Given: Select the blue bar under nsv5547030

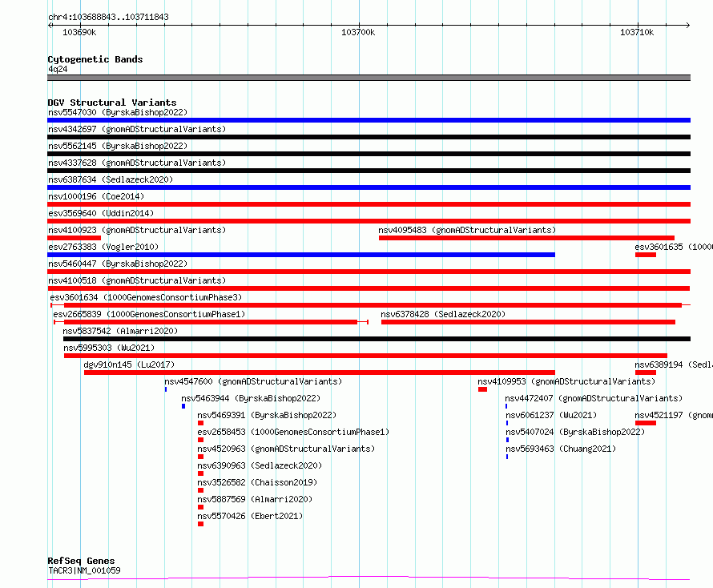Looking at the screenshot, I should pyautogui.click(x=369, y=120).
